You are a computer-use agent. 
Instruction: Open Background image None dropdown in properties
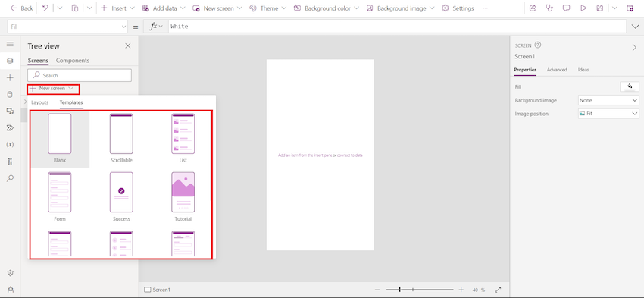(608, 100)
